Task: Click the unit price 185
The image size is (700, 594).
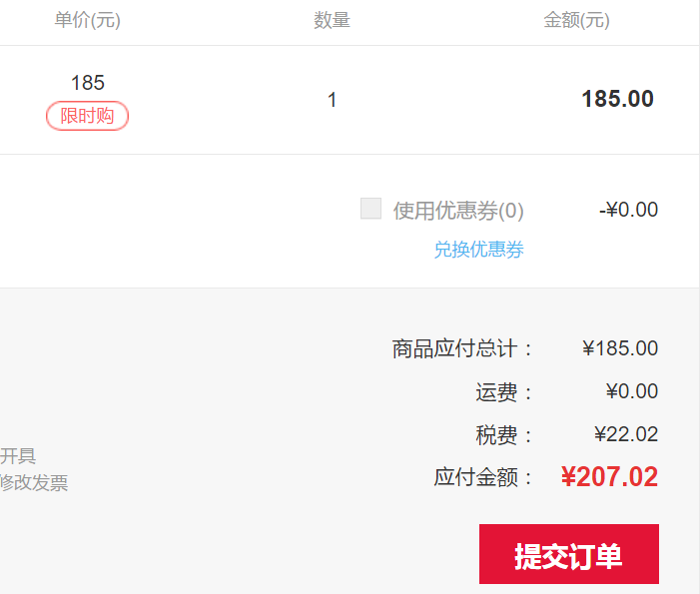Action: point(88,83)
